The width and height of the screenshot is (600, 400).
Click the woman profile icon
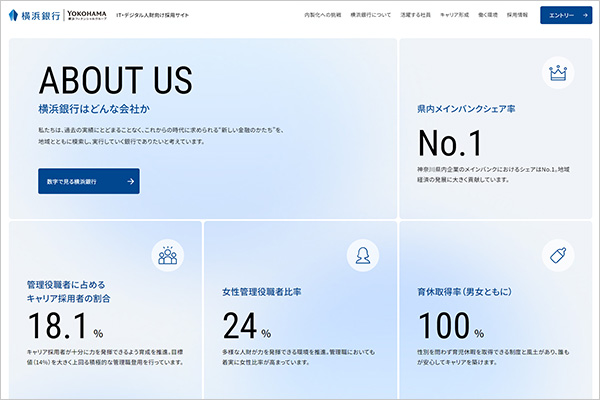[363, 255]
